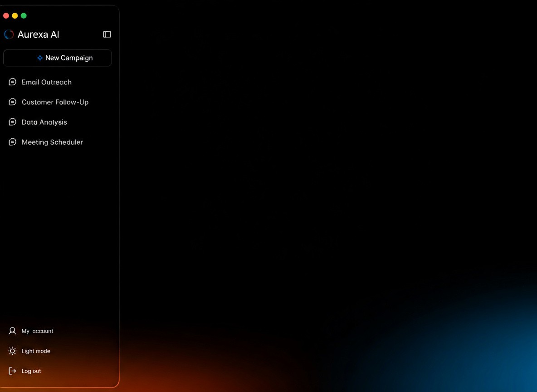Click the user profile icon
537x392 pixels.
coord(12,331)
